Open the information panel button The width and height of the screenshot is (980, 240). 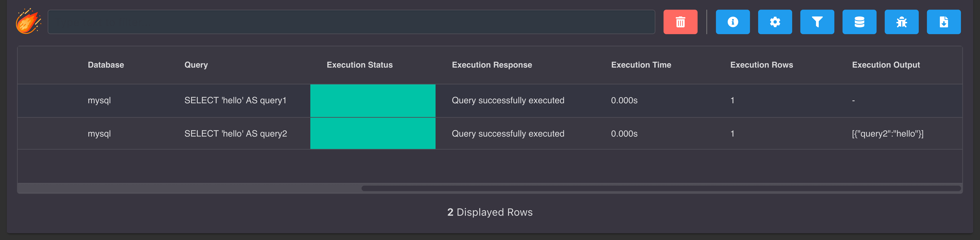pyautogui.click(x=733, y=22)
